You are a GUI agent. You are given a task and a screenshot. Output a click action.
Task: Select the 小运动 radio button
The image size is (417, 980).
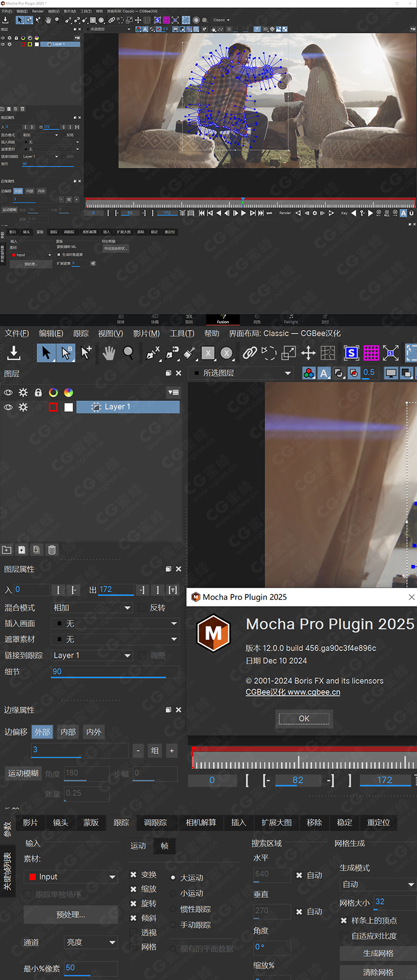(x=173, y=893)
